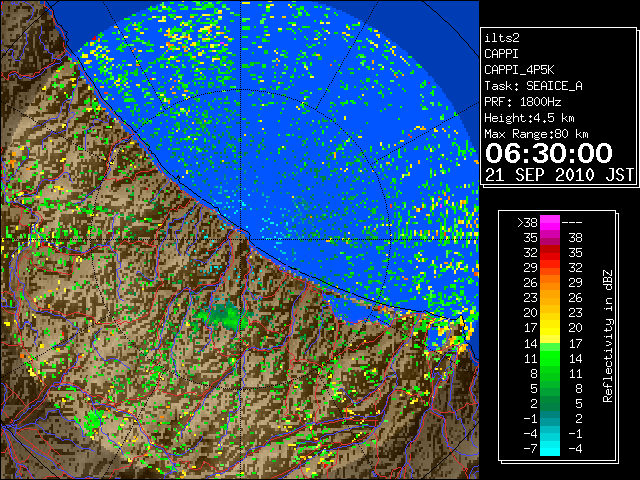Click the '>38' legend value
Viewport: 640px width, 480px height.
(x=527, y=223)
